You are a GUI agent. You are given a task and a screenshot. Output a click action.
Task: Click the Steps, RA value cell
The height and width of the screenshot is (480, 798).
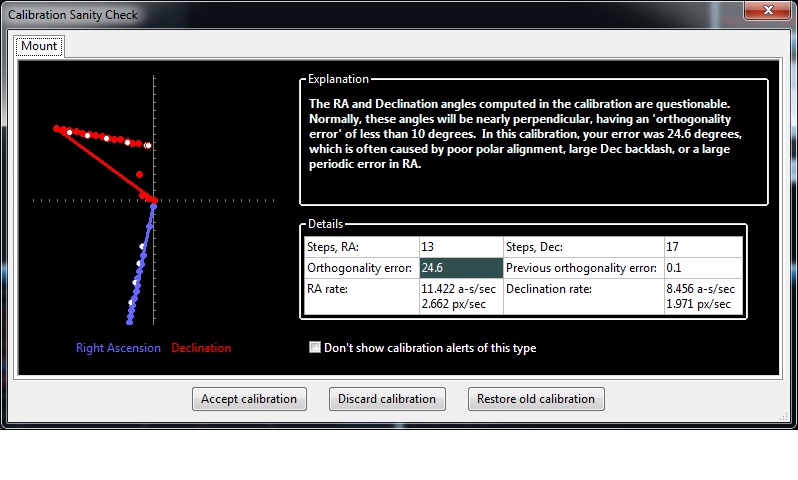coord(461,247)
